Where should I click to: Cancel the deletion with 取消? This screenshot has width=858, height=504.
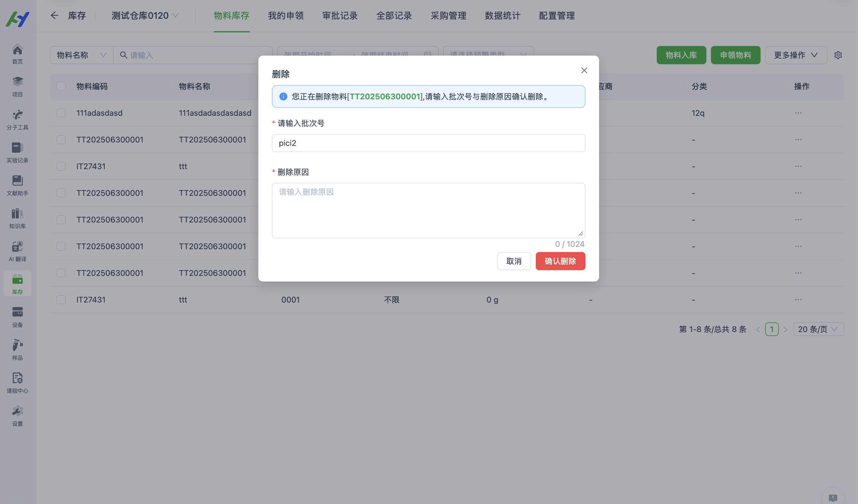pos(514,261)
